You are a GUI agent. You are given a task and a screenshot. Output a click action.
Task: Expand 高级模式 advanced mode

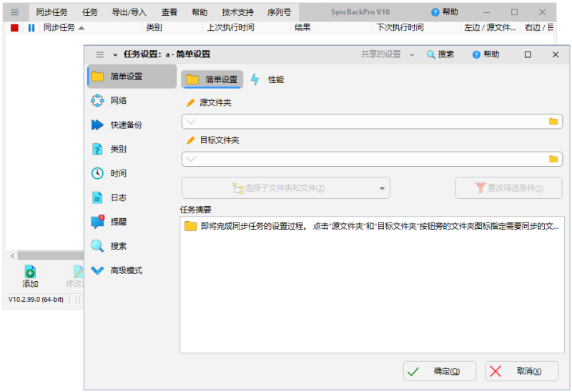click(x=132, y=270)
